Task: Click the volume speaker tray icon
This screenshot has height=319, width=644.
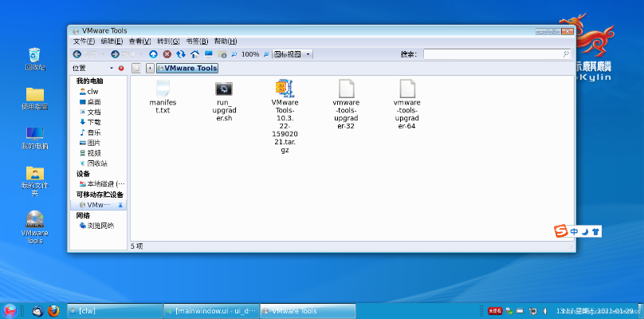Action: 546,311
